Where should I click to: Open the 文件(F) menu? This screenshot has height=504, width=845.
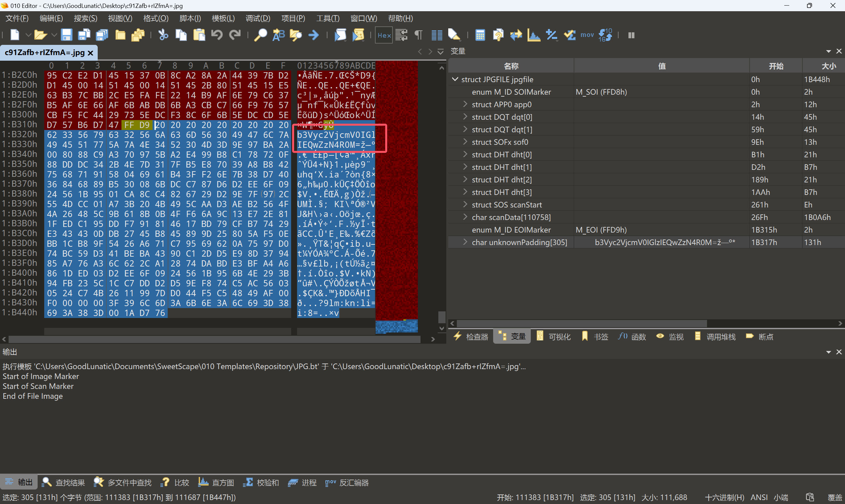17,18
